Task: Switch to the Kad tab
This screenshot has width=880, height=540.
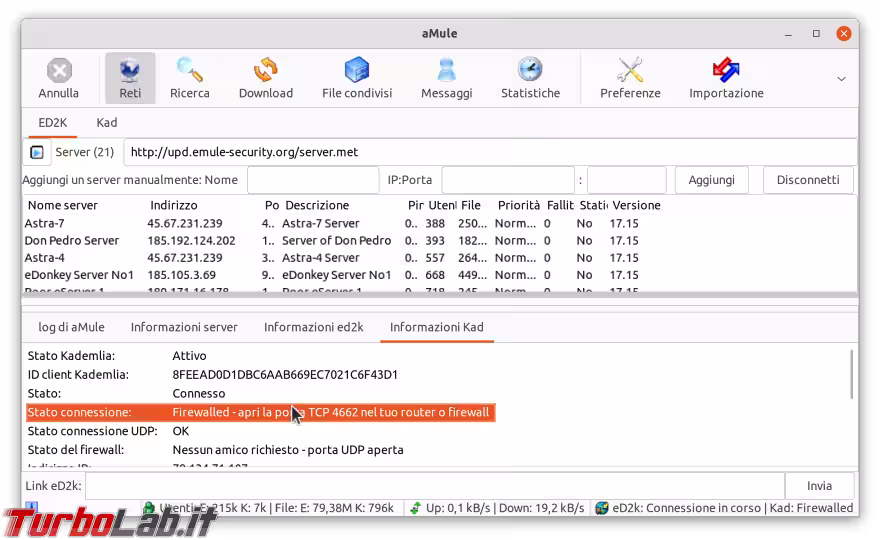Action: (107, 122)
